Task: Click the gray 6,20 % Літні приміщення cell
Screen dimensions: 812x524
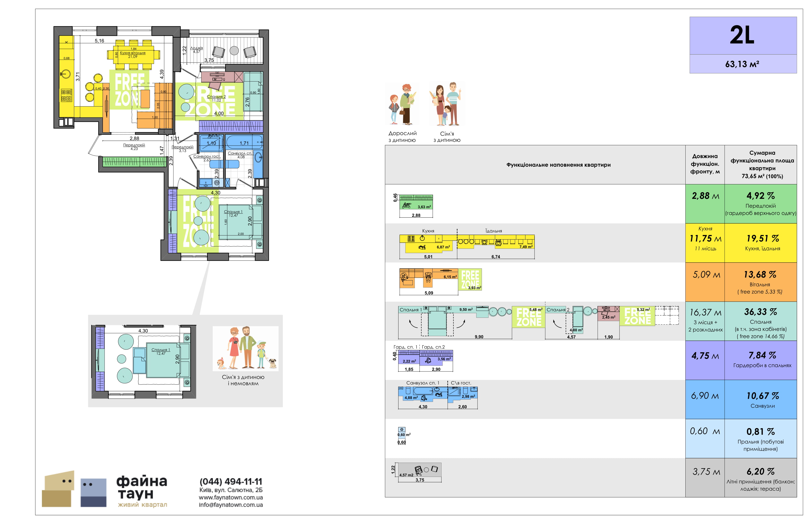Action: (761, 478)
